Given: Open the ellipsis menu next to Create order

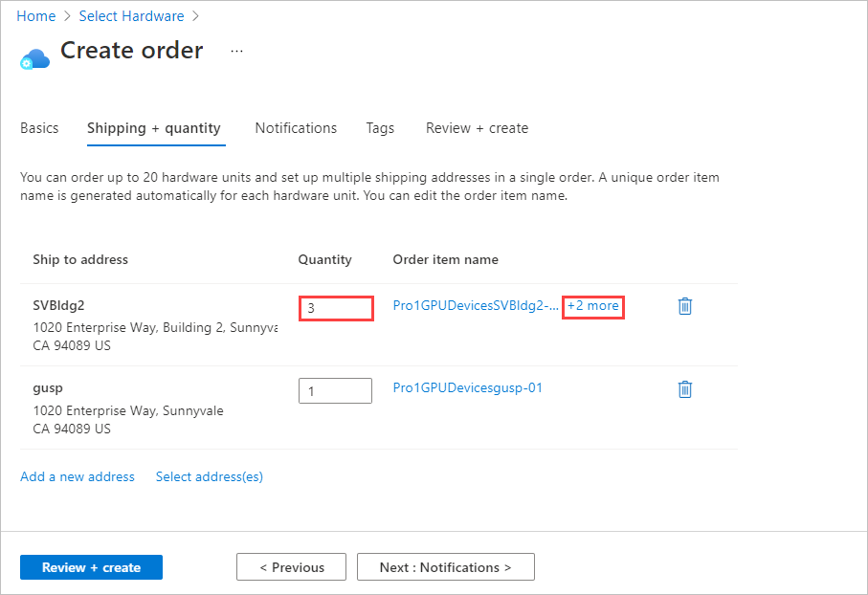Looking at the screenshot, I should (235, 52).
